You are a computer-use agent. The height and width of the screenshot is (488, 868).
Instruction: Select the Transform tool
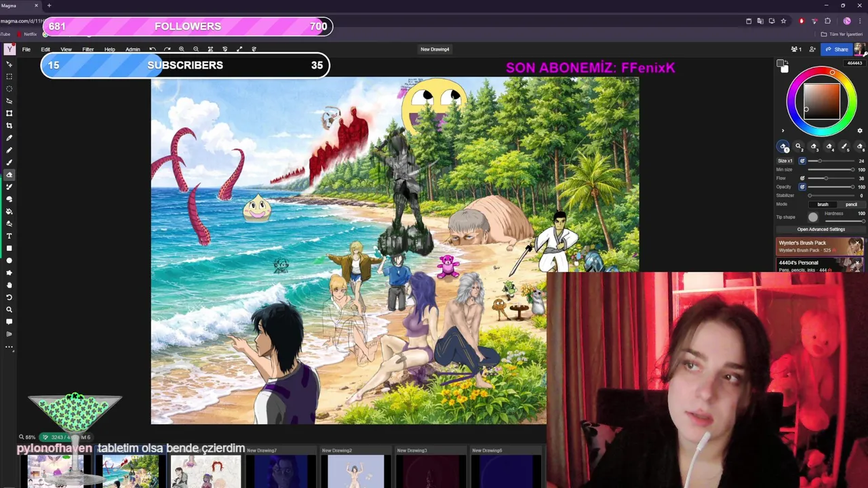click(x=9, y=113)
